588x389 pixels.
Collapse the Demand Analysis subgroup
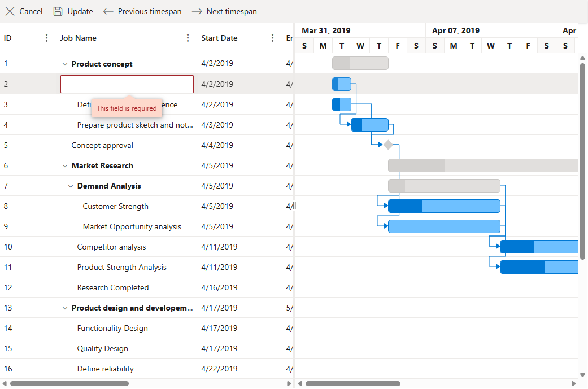tap(71, 186)
